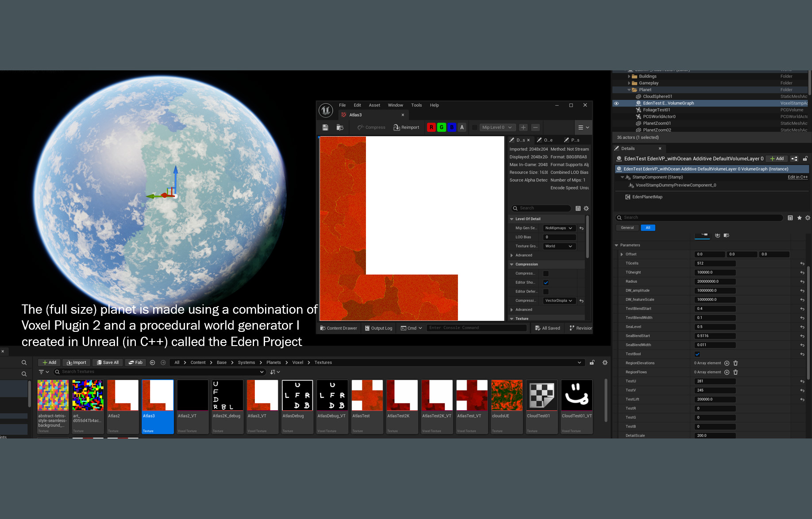Click the Import button in Content Browser
812x519 pixels.
[77, 362]
